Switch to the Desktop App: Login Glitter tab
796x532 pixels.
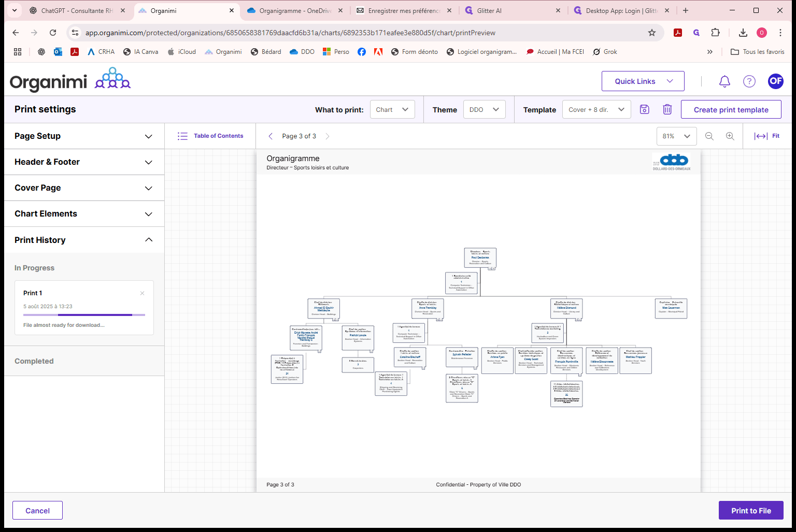tap(621, 10)
